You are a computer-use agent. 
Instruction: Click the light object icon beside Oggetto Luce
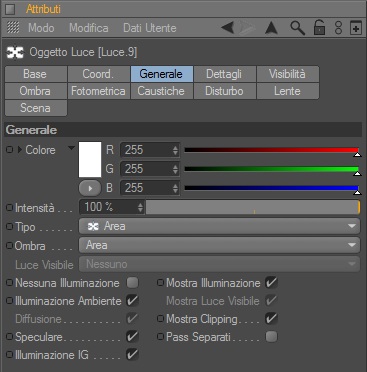point(15,52)
